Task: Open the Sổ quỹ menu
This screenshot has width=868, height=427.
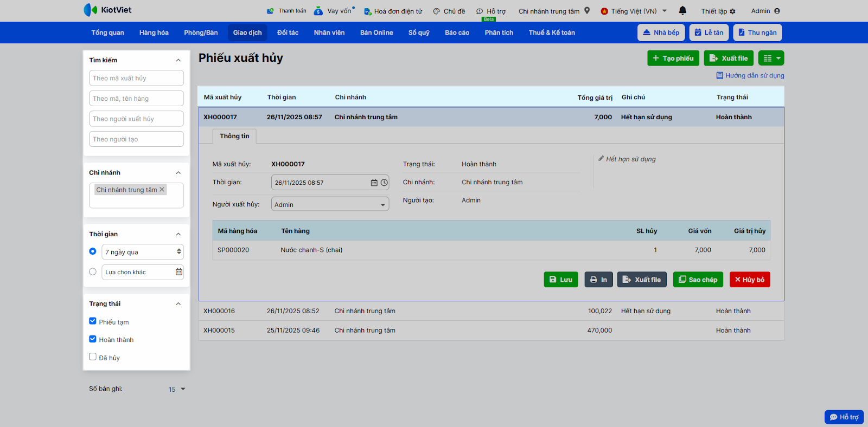Action: tap(419, 33)
